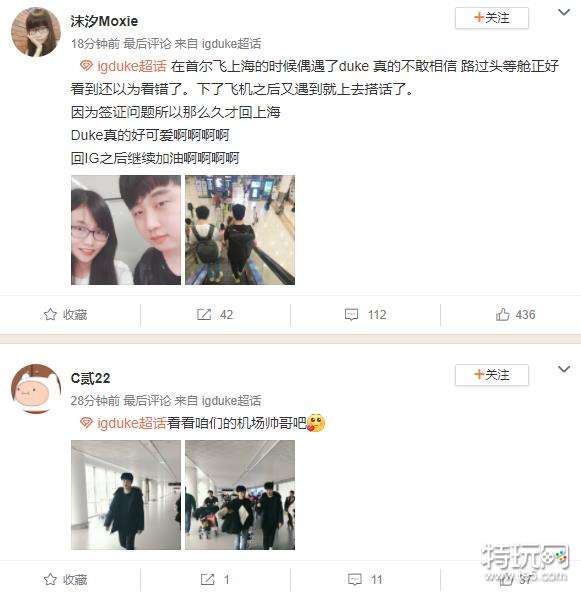Repost 沫汐Moxie's post showing 42 shares
This screenshot has height=592, width=581.
[x=215, y=314]
